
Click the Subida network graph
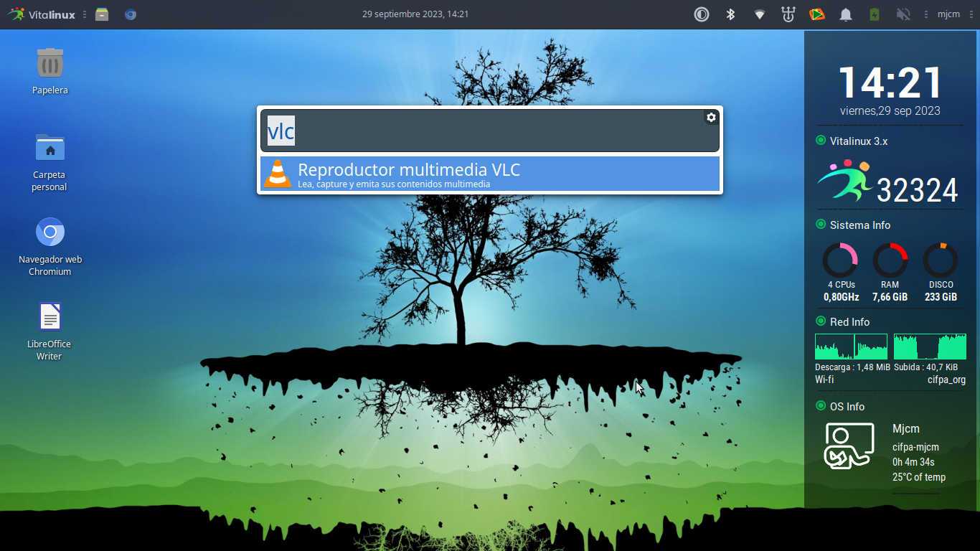[930, 347]
